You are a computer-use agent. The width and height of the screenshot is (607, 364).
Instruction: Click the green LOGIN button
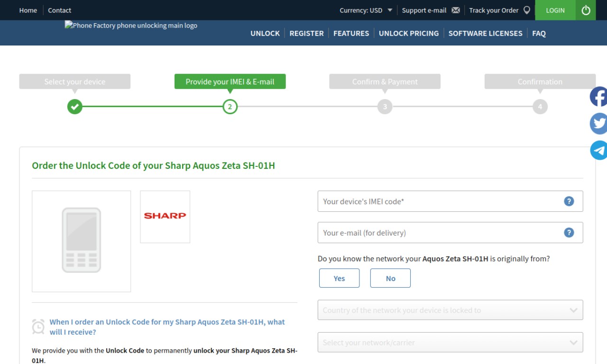click(555, 10)
